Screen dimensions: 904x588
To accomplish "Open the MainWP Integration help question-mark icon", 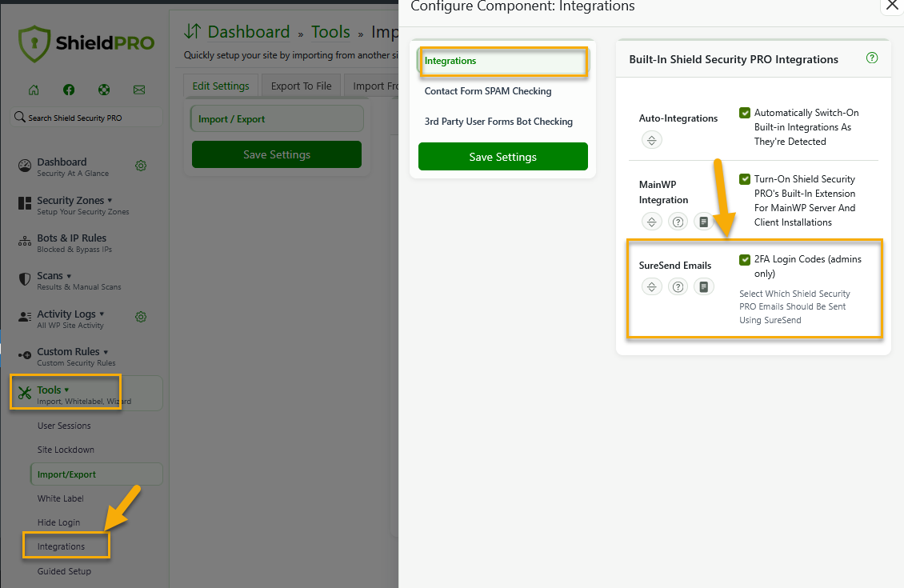I will 678,222.
